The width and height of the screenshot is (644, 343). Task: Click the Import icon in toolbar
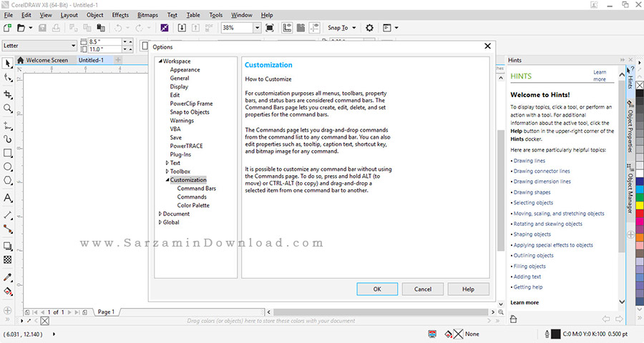click(x=182, y=28)
